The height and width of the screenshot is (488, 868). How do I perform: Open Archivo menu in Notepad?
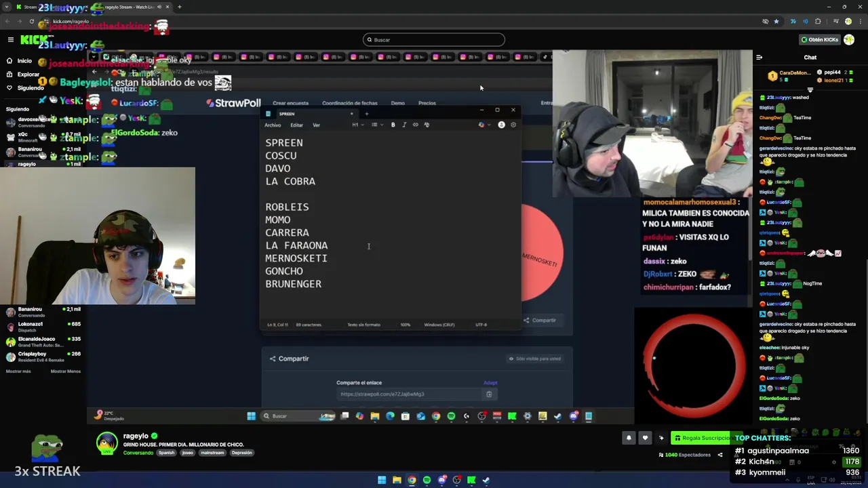pos(273,125)
